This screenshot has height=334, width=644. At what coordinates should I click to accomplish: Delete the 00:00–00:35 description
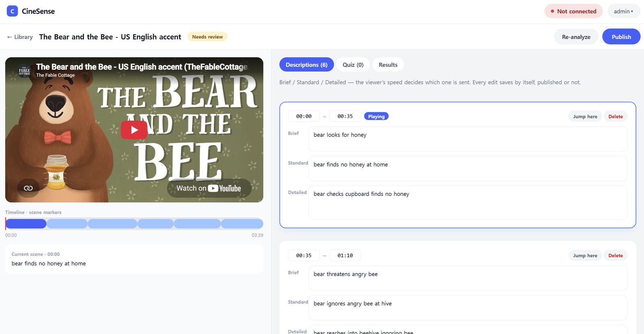(x=615, y=116)
